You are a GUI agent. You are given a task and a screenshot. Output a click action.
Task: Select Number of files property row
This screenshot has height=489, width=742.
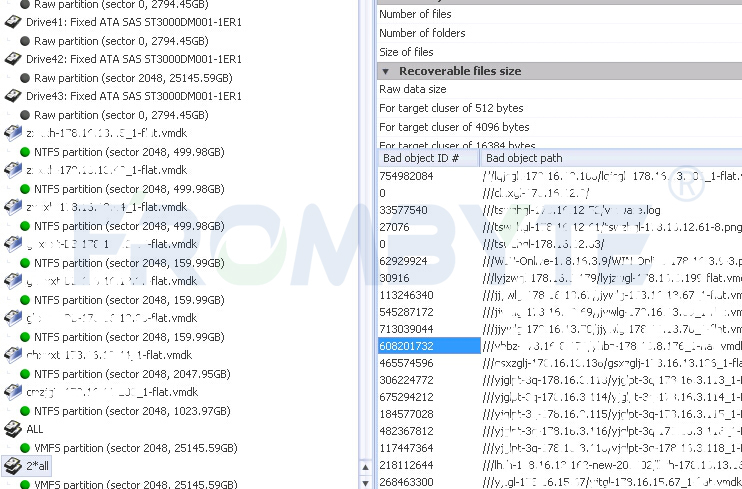[559, 14]
